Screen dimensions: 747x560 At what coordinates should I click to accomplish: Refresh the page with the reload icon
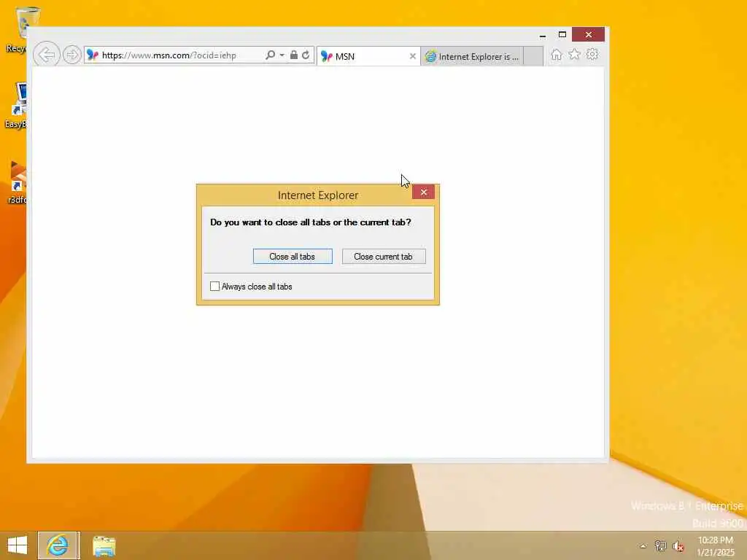(306, 55)
